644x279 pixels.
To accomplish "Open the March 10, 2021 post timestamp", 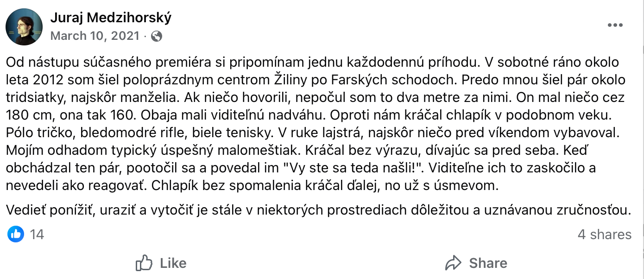I will coord(95,36).
